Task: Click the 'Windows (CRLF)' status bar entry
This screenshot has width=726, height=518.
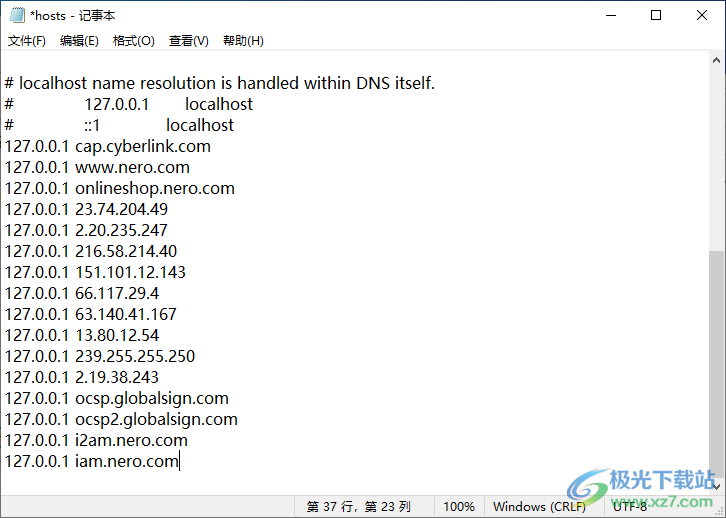Action: (539, 507)
